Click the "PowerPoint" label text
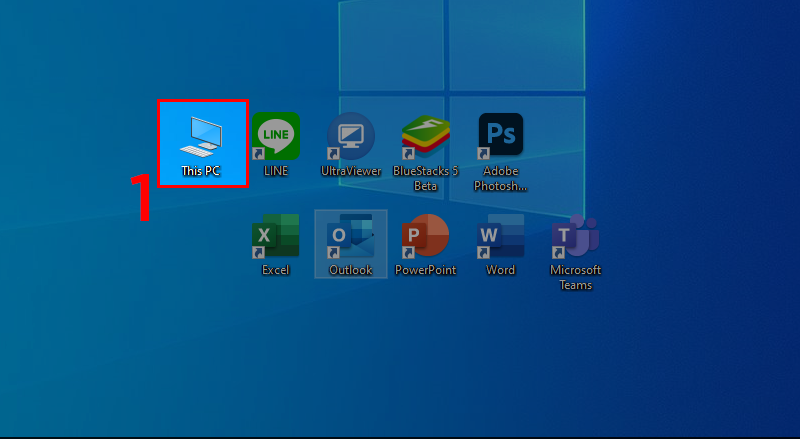800x439 pixels. pyautogui.click(x=426, y=270)
